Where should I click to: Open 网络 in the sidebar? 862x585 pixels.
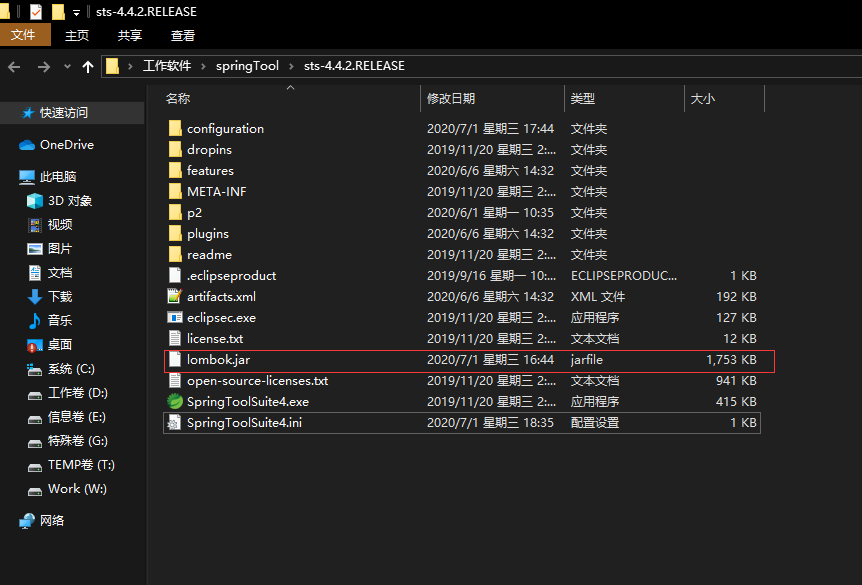tap(41, 521)
